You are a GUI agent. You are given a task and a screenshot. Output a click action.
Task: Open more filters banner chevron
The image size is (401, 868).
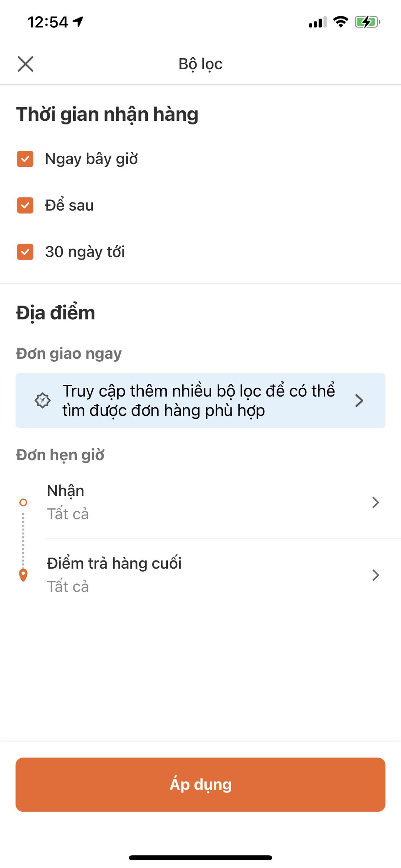tap(359, 400)
